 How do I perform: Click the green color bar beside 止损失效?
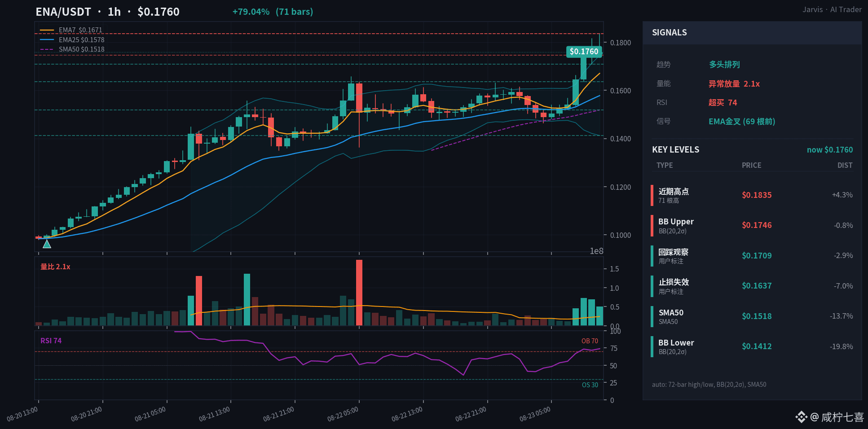tap(652, 286)
